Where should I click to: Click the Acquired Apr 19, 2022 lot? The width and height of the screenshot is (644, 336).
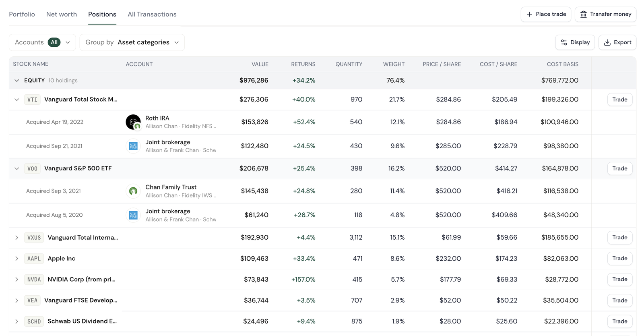(x=55, y=122)
